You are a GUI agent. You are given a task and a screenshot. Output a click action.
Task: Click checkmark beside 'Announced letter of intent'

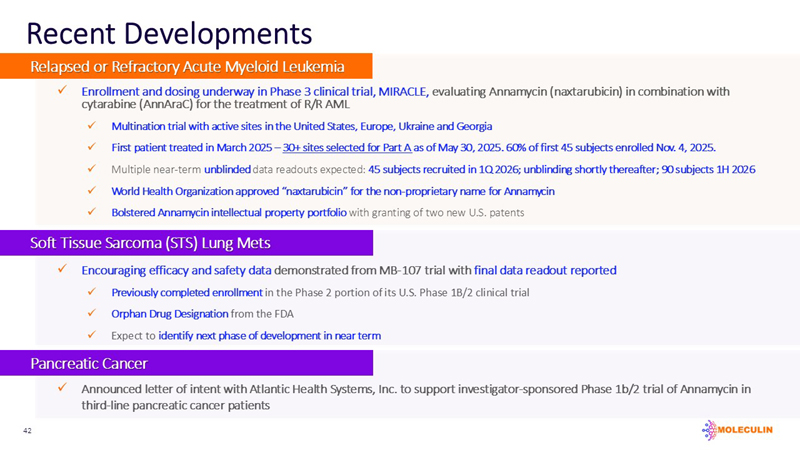[62, 388]
